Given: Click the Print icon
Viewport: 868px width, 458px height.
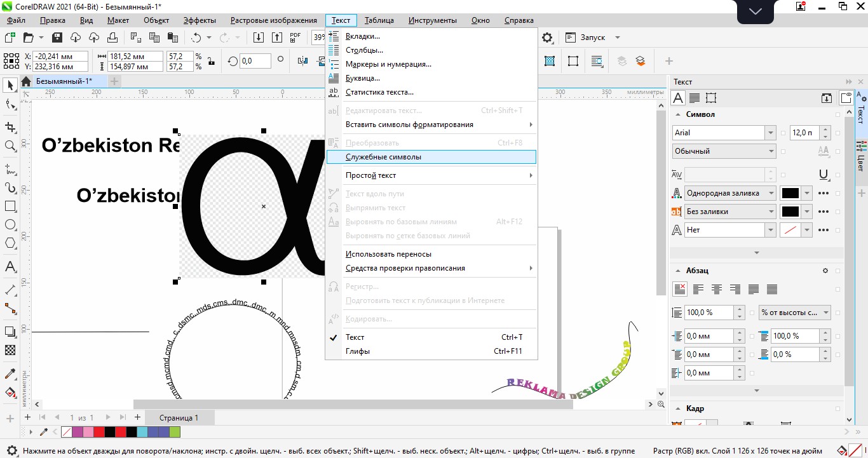Looking at the screenshot, I should coord(112,37).
